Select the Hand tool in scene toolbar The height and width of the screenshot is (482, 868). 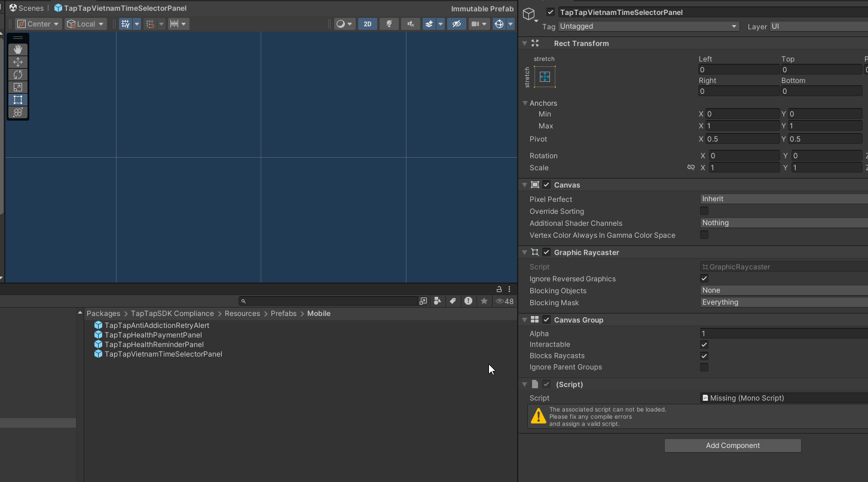click(x=18, y=50)
